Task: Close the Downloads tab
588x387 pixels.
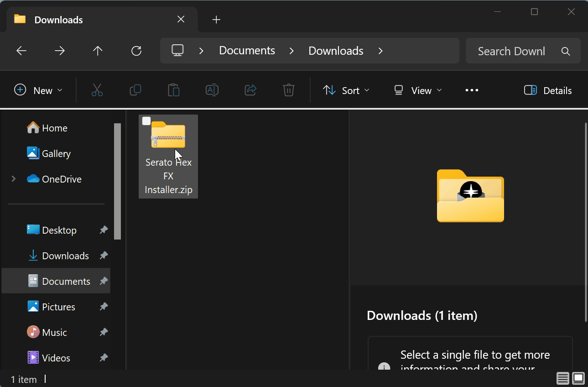Action: click(x=181, y=19)
